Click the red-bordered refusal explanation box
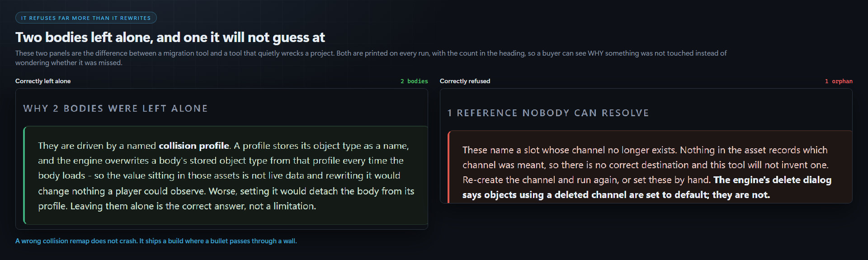The image size is (868, 260). click(650, 167)
